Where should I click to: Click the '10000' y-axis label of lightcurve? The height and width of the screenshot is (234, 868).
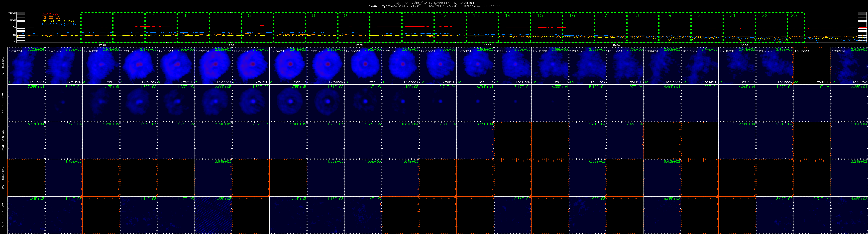click(x=12, y=13)
